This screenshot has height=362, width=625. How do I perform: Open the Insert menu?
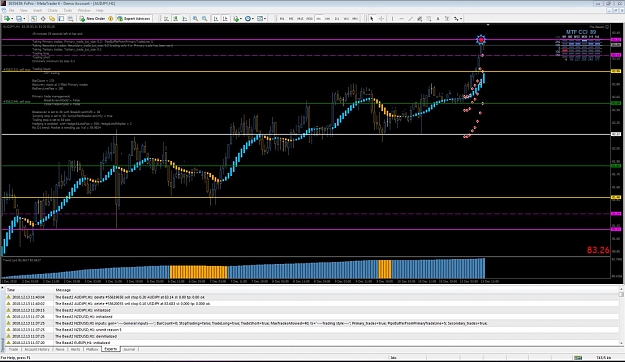tap(37, 10)
